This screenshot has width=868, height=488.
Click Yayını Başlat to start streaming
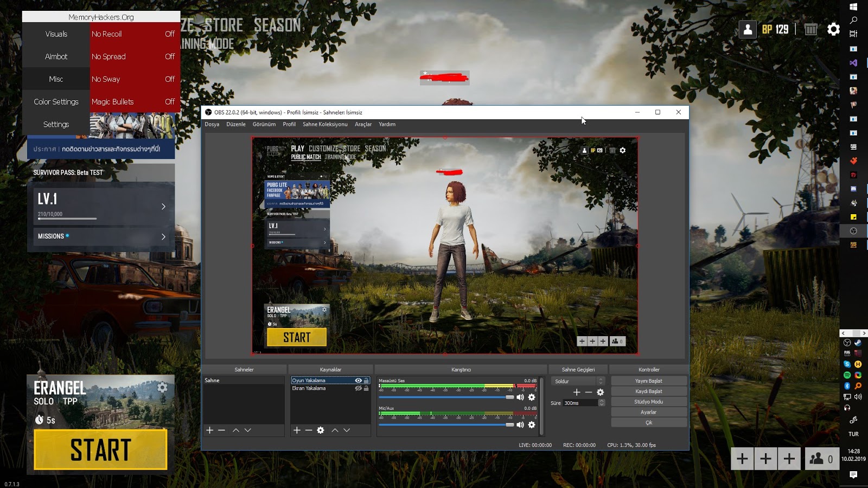[x=648, y=381]
